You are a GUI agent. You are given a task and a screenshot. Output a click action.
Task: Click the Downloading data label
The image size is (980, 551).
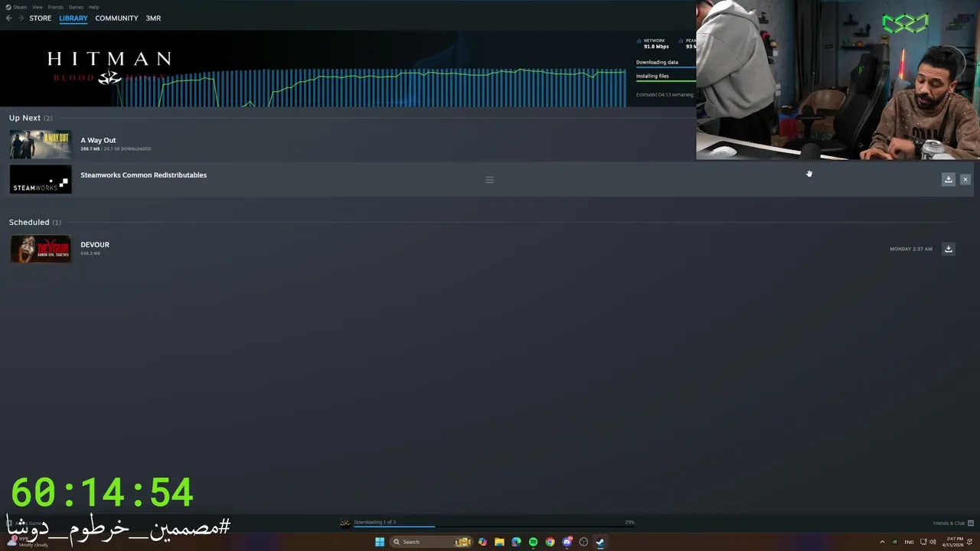click(x=657, y=62)
